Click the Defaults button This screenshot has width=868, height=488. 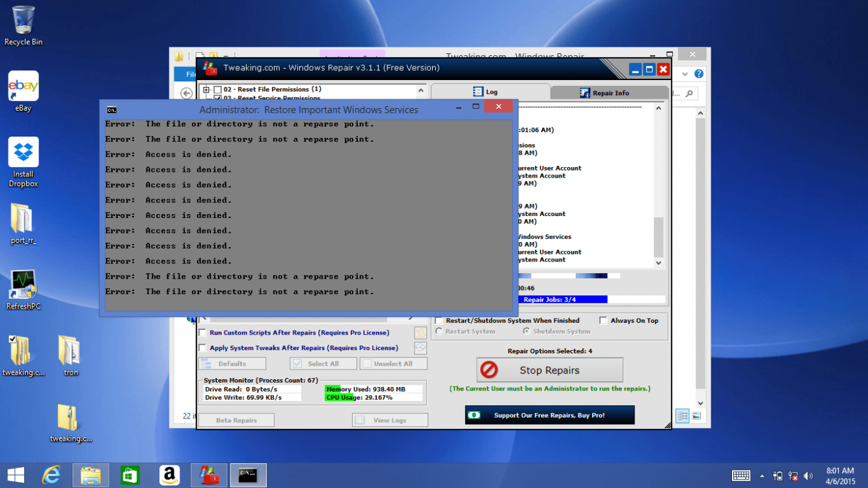(x=232, y=364)
